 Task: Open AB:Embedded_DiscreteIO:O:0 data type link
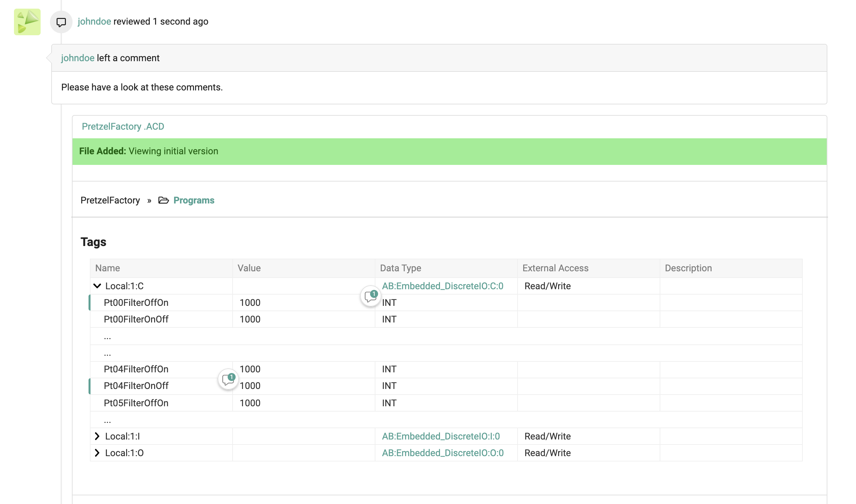[443, 453]
